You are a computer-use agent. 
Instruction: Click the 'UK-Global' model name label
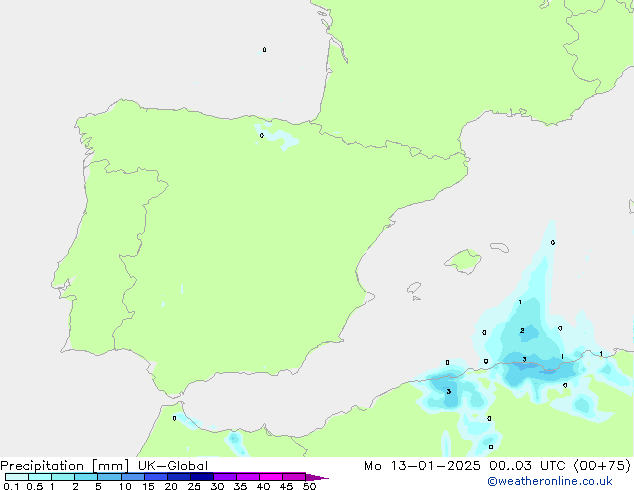click(x=173, y=466)
